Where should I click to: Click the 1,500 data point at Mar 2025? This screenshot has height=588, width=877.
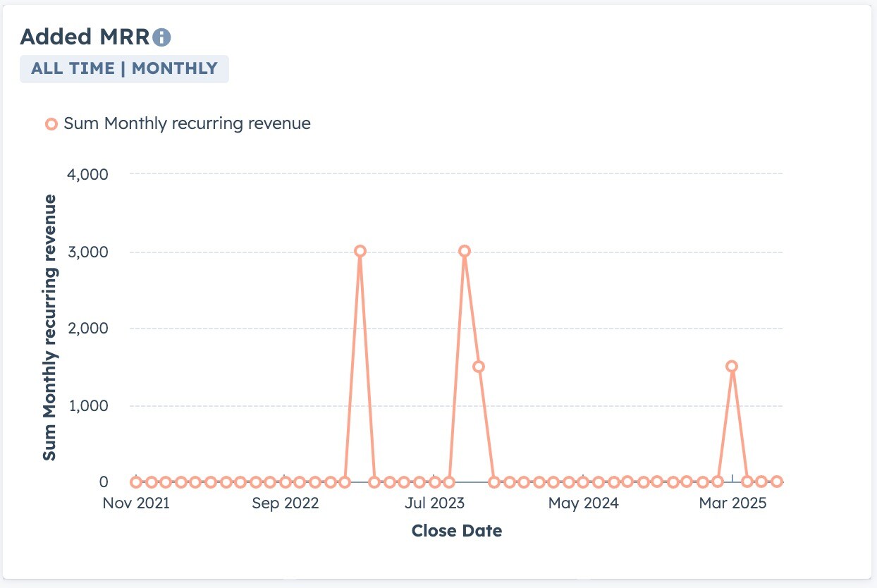[732, 366]
